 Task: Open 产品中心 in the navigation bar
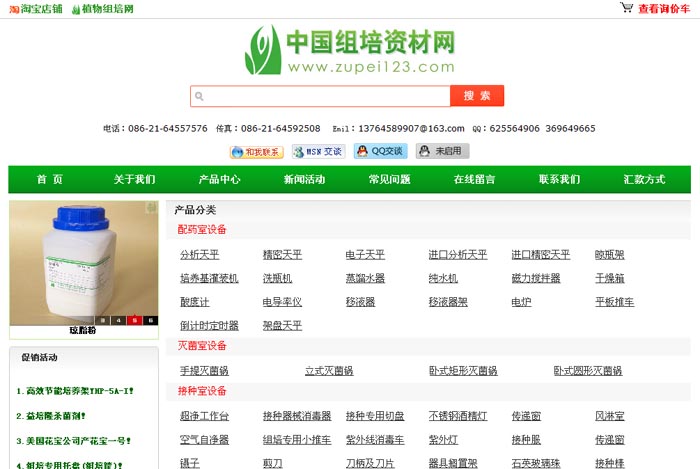(x=219, y=180)
